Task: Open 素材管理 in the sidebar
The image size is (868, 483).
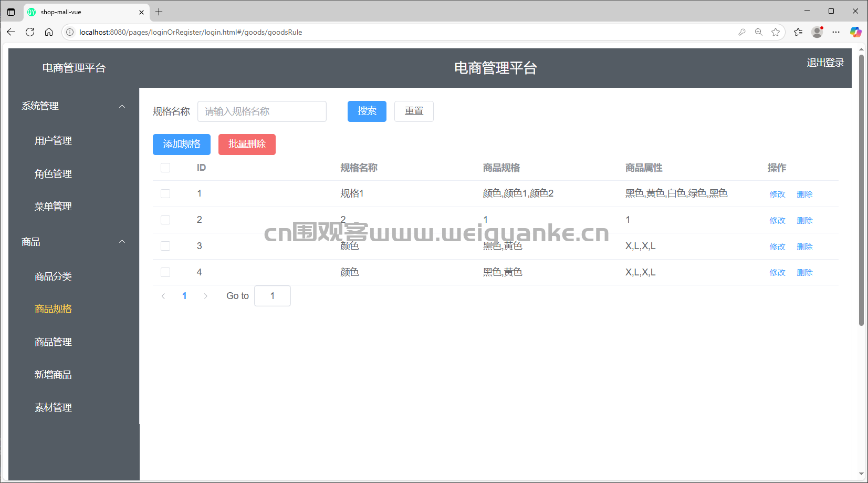Action: click(53, 408)
